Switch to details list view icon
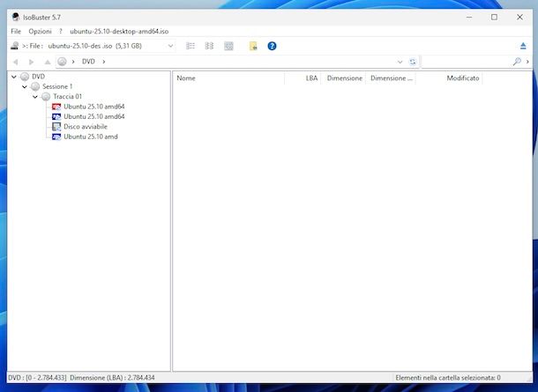This screenshot has height=392, width=538. click(191, 46)
